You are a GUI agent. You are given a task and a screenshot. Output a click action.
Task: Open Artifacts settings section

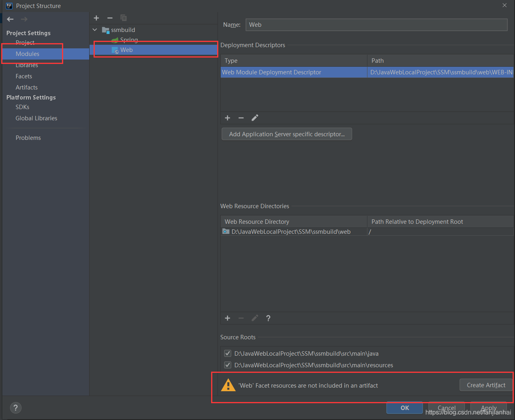pyautogui.click(x=26, y=88)
